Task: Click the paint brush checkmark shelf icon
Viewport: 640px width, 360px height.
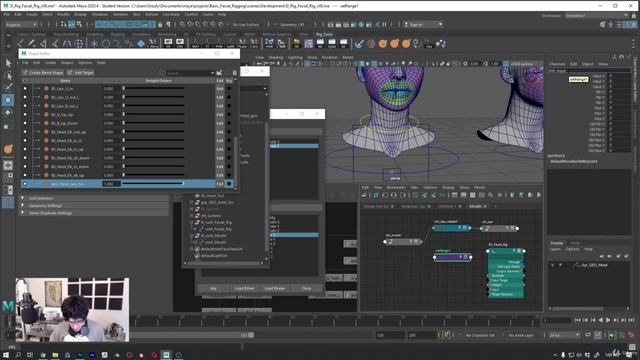Action: (x=359, y=43)
